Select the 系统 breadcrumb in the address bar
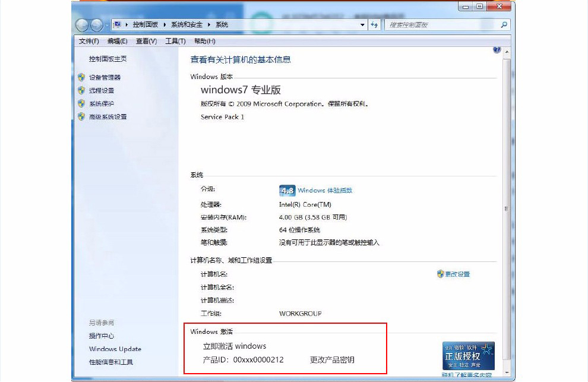The height and width of the screenshot is (382, 588). 222,25
